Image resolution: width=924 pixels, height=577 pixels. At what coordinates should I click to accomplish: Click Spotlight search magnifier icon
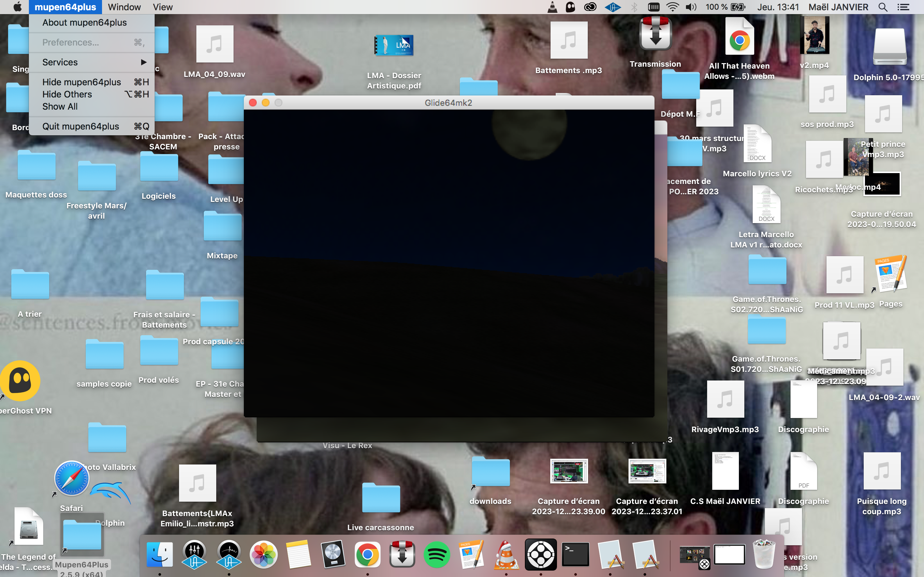click(882, 7)
